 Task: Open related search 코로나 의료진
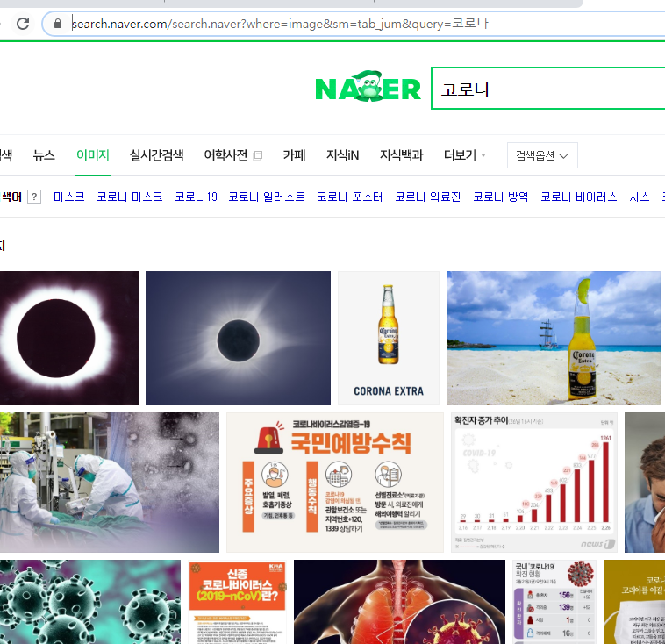pyautogui.click(x=428, y=197)
